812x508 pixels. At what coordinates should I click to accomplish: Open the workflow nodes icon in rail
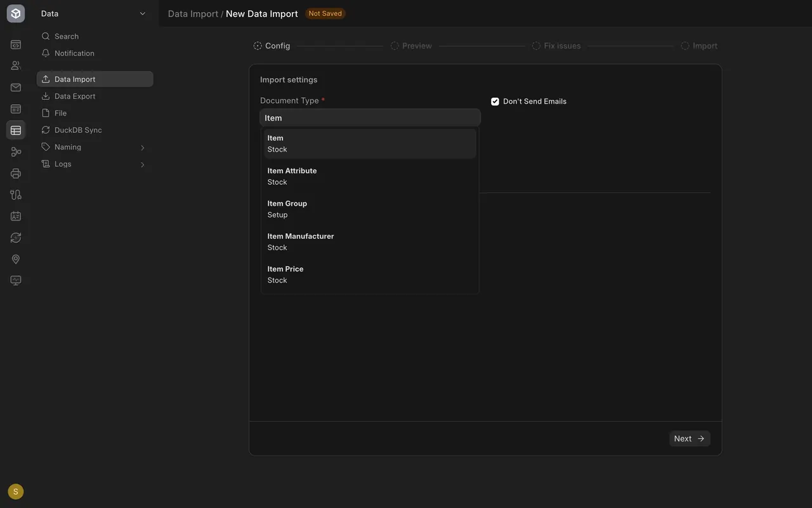click(x=16, y=152)
